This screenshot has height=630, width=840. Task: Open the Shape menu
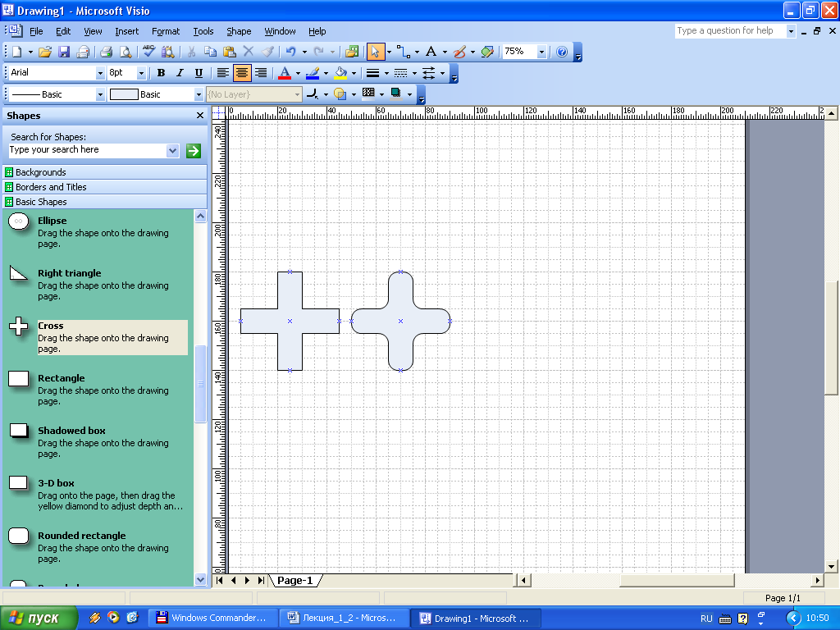pos(239,31)
